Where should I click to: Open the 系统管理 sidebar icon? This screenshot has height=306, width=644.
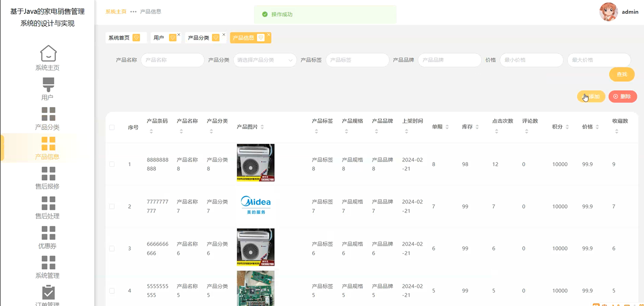tap(48, 262)
